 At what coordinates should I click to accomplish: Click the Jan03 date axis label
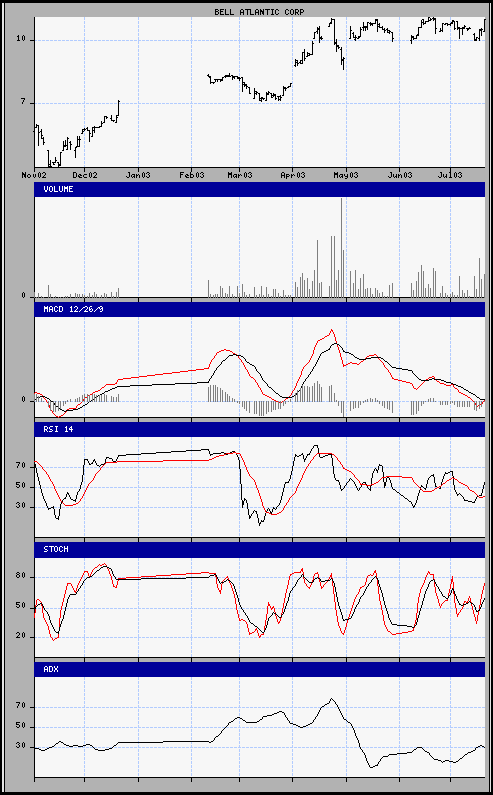click(x=138, y=175)
